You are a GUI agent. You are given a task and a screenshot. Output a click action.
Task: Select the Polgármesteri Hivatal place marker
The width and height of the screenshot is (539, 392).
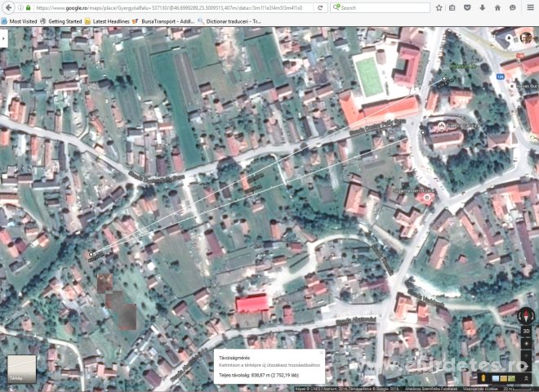point(426,197)
